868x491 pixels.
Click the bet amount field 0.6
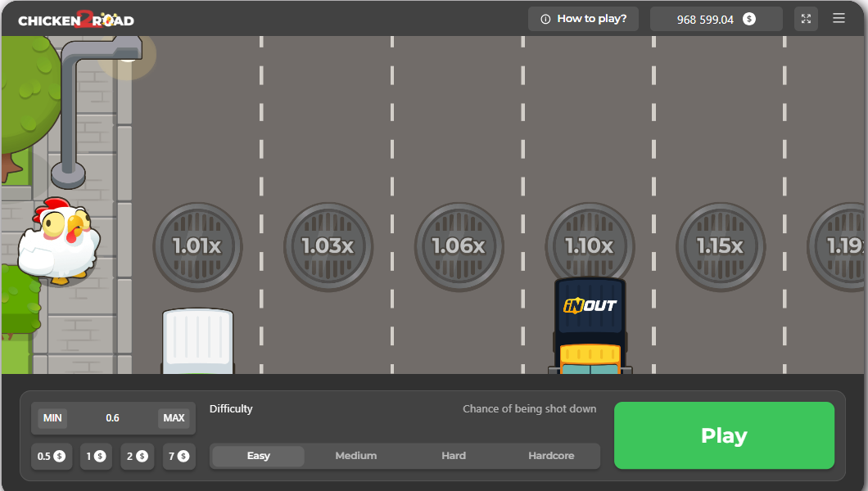113,418
